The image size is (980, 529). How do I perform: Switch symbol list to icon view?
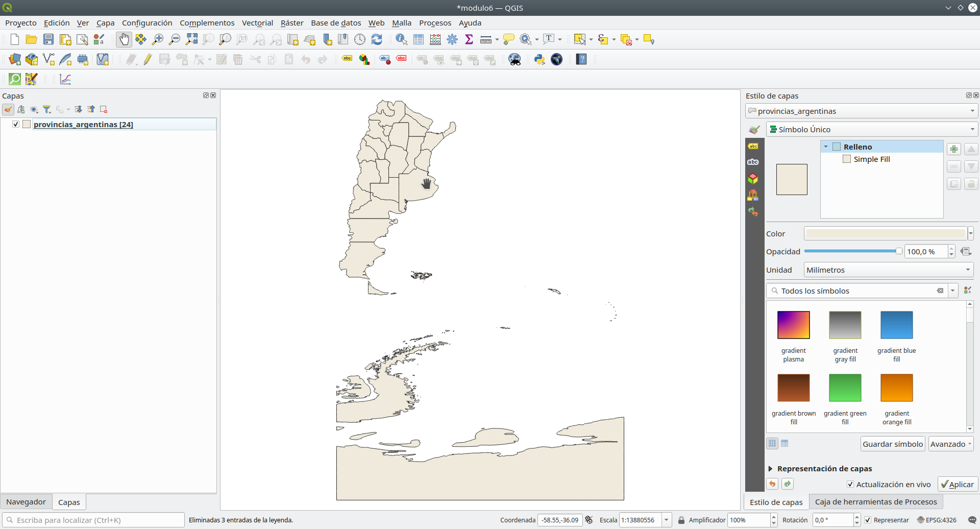[x=772, y=443]
